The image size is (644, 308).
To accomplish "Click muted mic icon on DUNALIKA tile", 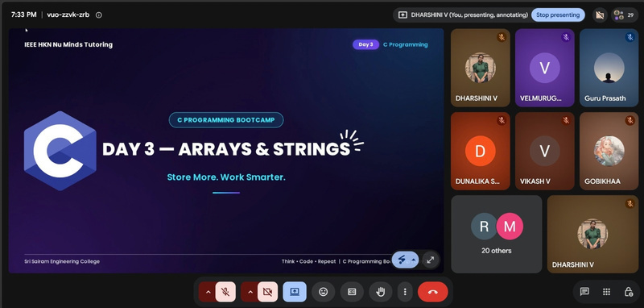I will click(502, 120).
